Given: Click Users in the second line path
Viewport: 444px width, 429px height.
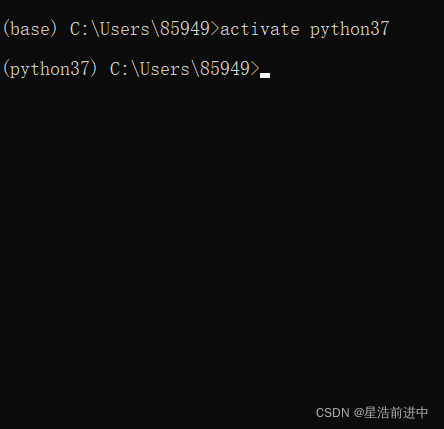Looking at the screenshot, I should point(165,69).
